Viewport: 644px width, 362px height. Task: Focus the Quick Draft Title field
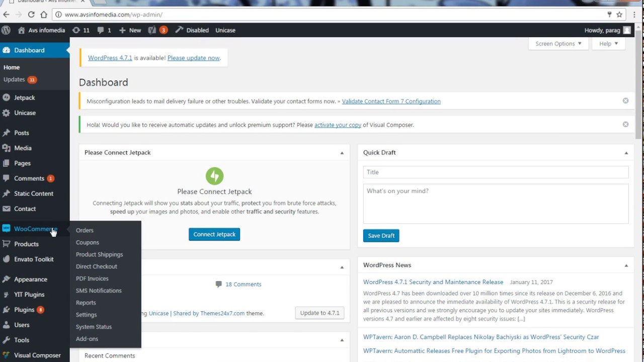496,172
